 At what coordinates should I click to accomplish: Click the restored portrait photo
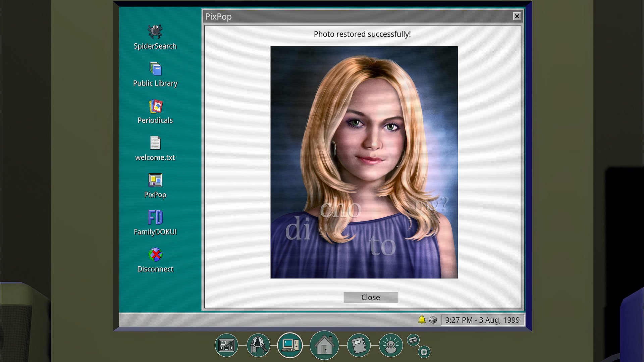pyautogui.click(x=364, y=162)
